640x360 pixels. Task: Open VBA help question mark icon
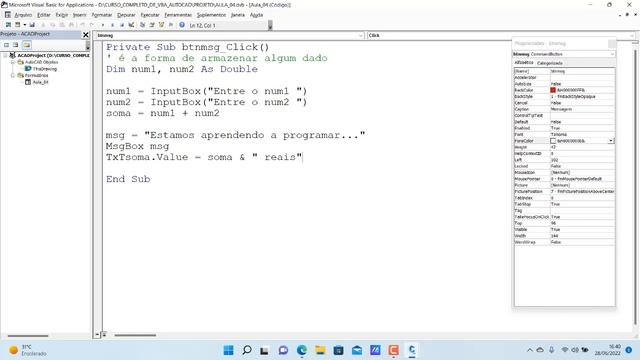pyautogui.click(x=182, y=25)
